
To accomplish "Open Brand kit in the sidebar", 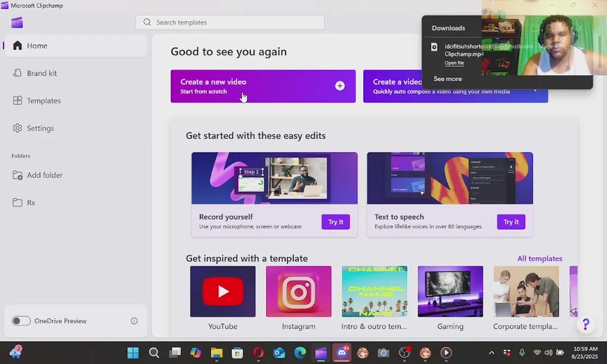I will (76, 73).
